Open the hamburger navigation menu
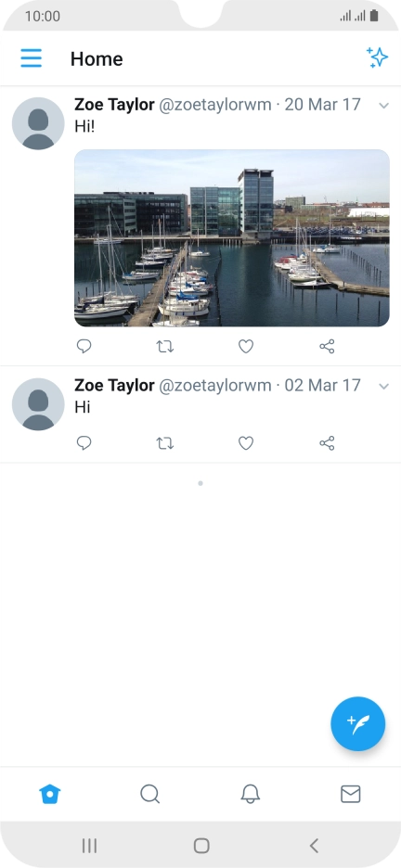 pos(31,58)
